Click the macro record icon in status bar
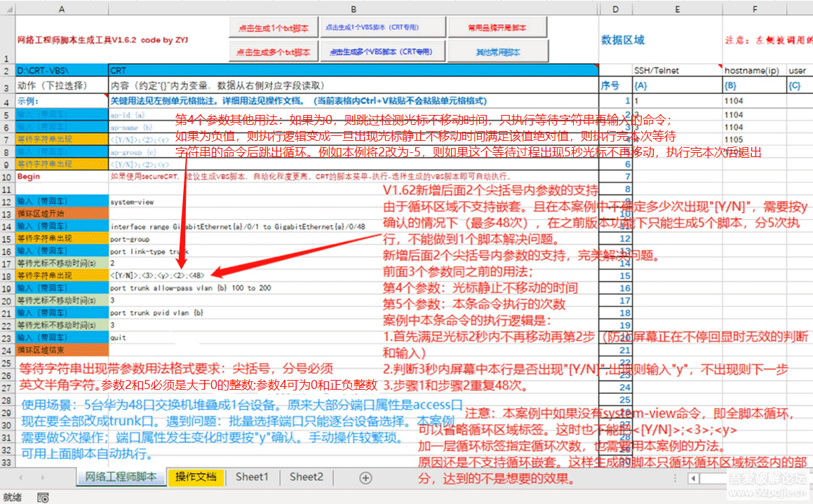Screen dimensions: 813x504 [x=43, y=498]
